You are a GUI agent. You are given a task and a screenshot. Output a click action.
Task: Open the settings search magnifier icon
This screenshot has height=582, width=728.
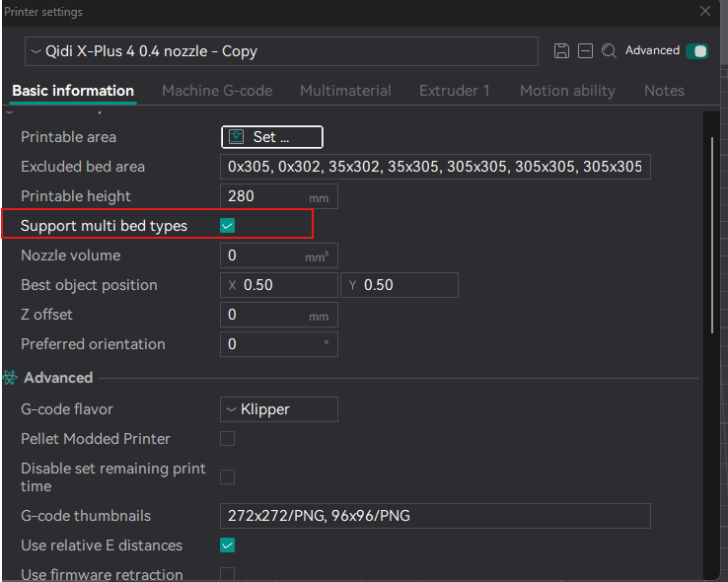pyautogui.click(x=609, y=50)
